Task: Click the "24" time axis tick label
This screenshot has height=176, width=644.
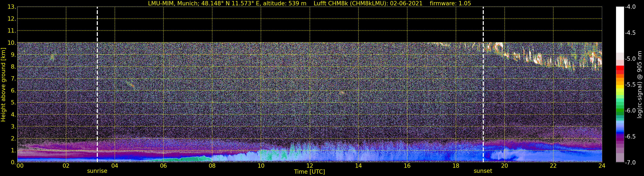Action: coord(602,166)
